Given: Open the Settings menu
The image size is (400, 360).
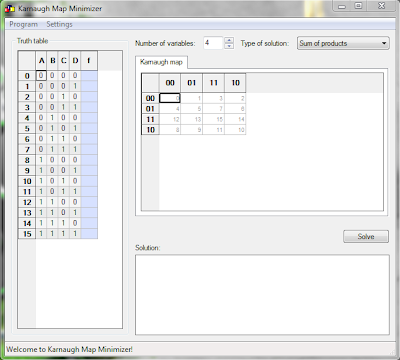Looking at the screenshot, I should tap(59, 24).
